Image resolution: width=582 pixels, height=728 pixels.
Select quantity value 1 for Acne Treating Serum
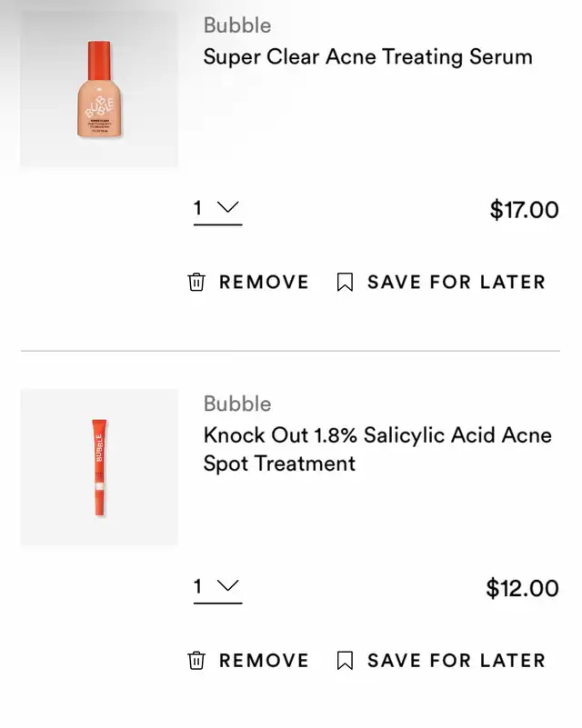click(x=198, y=207)
